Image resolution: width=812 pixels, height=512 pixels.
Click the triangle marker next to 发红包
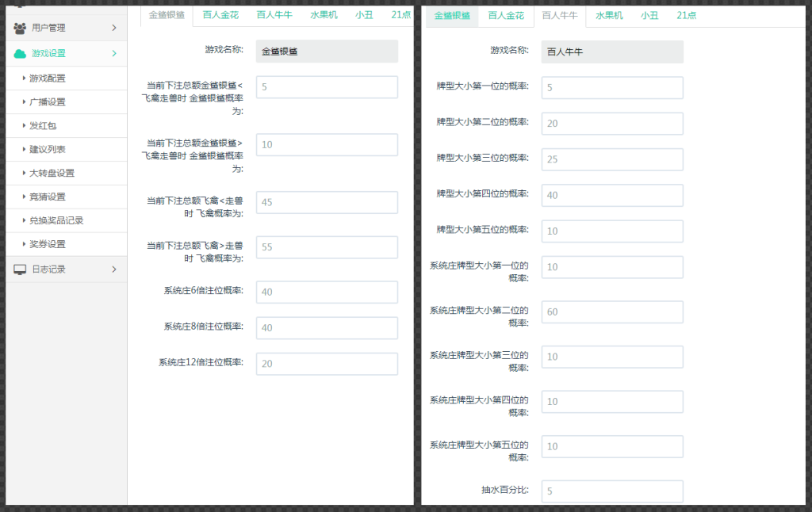click(25, 125)
